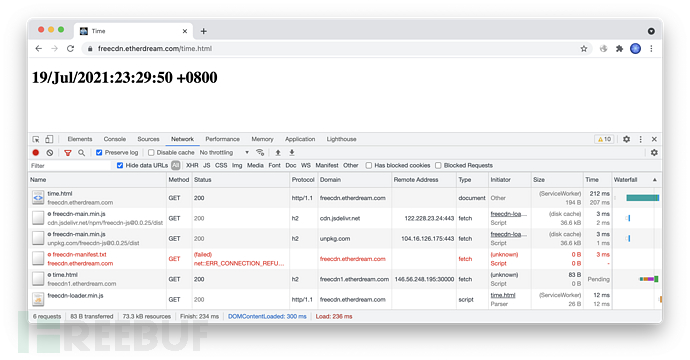Switch to the Sources tab
Image resolution: width=690 pixels, height=360 pixels.
[x=148, y=139]
